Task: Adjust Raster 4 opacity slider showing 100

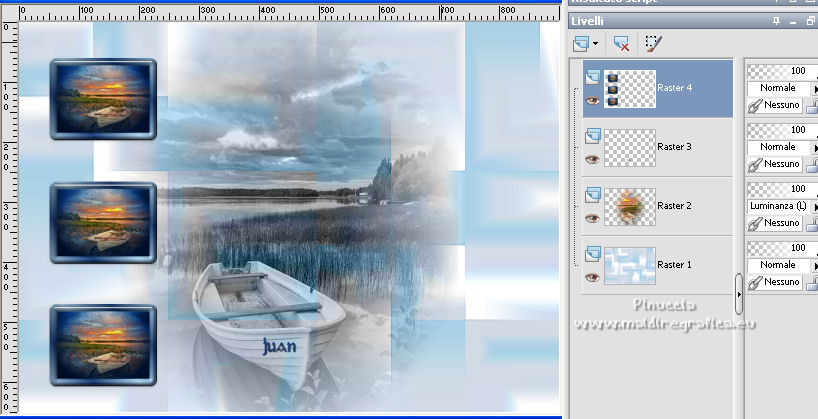Action: [x=782, y=71]
